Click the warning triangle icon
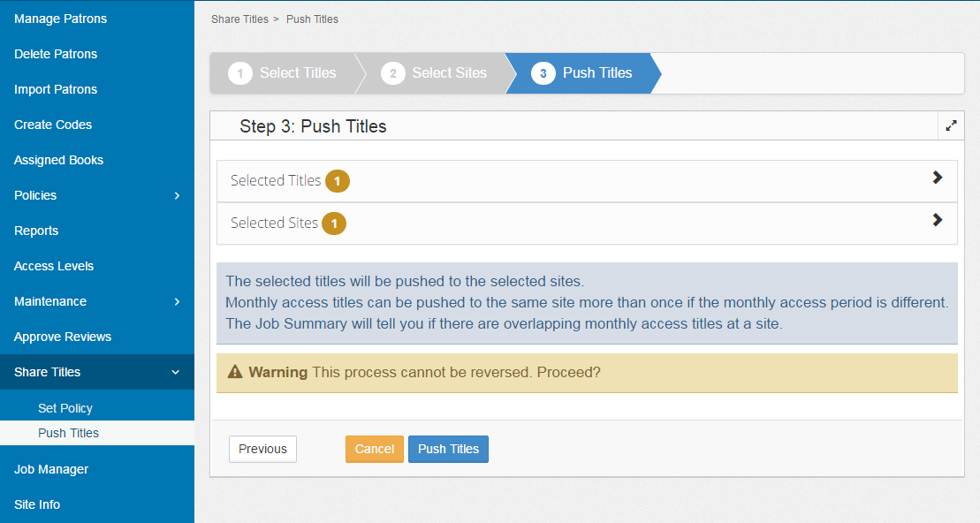 click(x=235, y=372)
